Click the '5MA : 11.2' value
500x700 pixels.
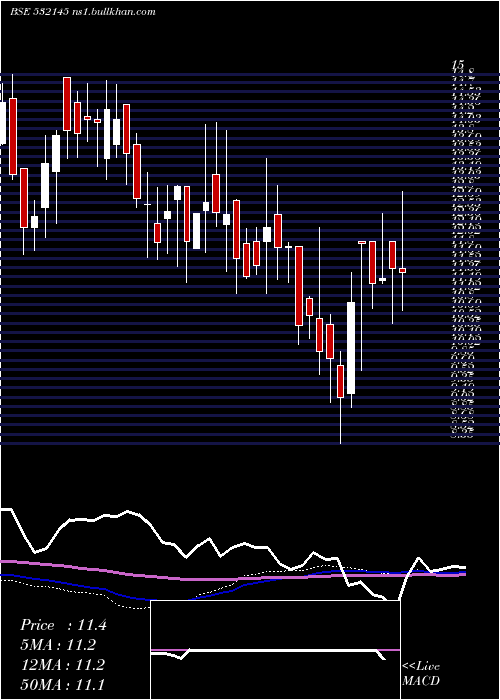58,645
